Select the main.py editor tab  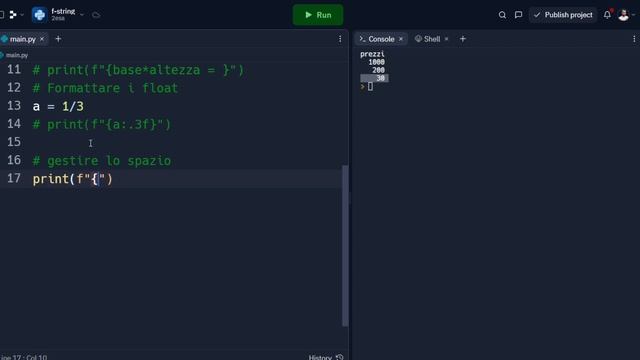(x=22, y=39)
